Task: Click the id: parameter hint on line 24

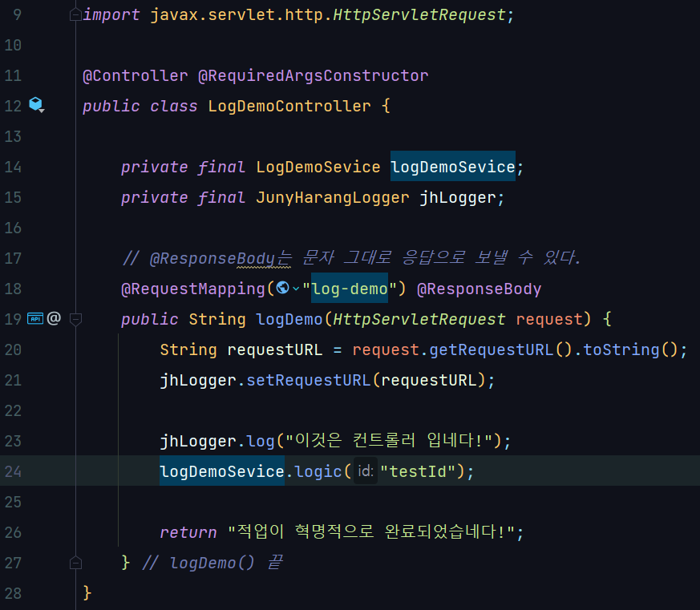Action: coord(366,471)
